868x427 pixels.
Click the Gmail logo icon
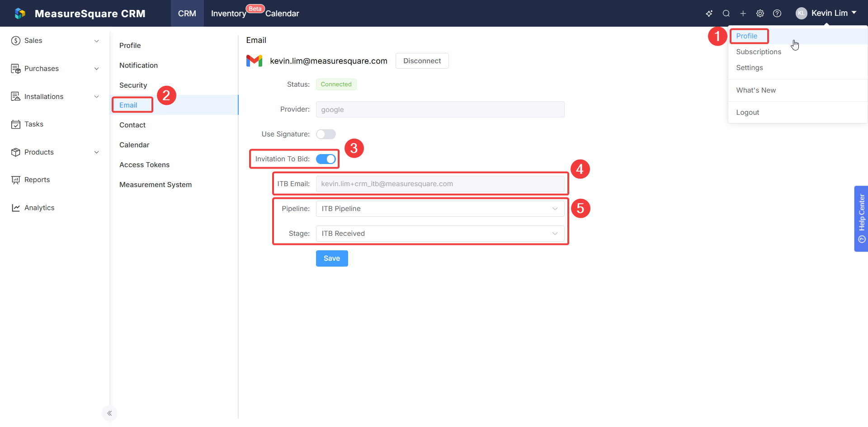pos(254,61)
